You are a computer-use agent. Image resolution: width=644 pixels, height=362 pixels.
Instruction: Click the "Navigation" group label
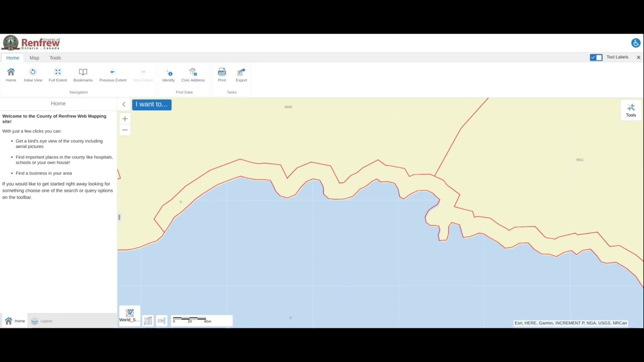(78, 92)
